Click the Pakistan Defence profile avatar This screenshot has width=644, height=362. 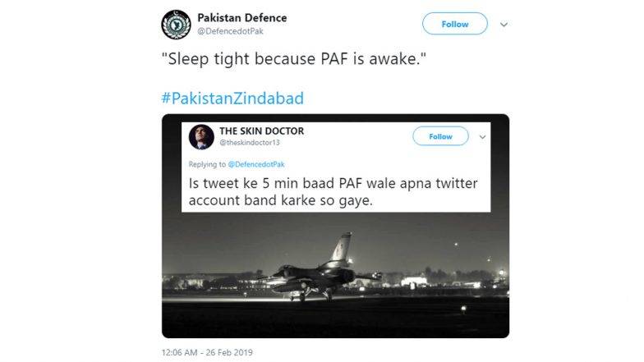pos(176,25)
